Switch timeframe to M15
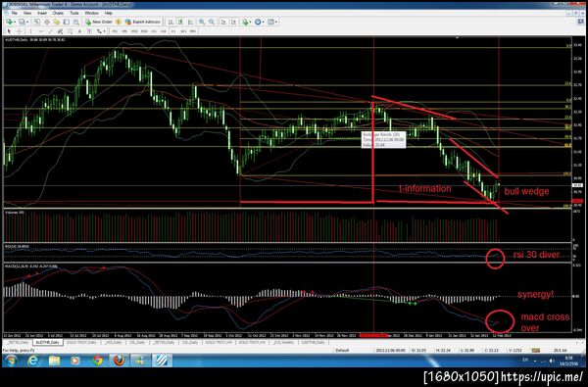 tap(134, 31)
